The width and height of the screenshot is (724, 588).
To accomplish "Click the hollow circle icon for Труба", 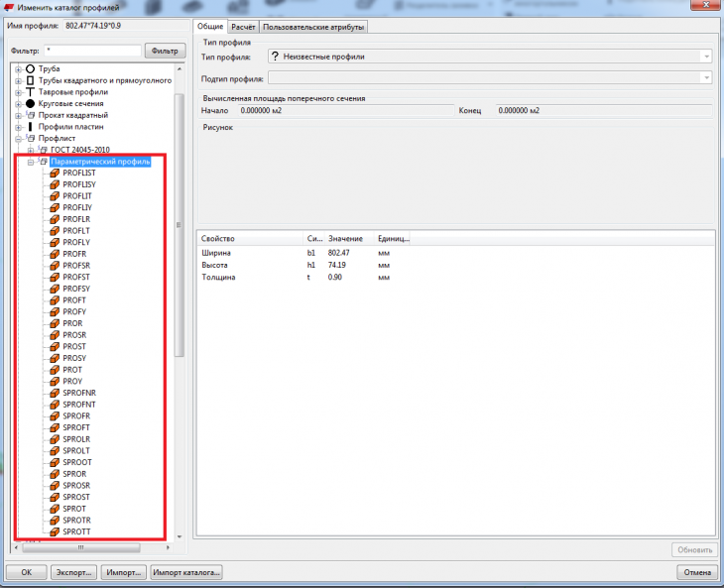I will [x=31, y=69].
